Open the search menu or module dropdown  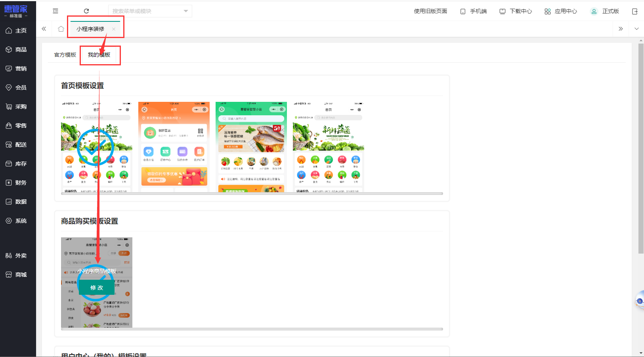tap(150, 11)
